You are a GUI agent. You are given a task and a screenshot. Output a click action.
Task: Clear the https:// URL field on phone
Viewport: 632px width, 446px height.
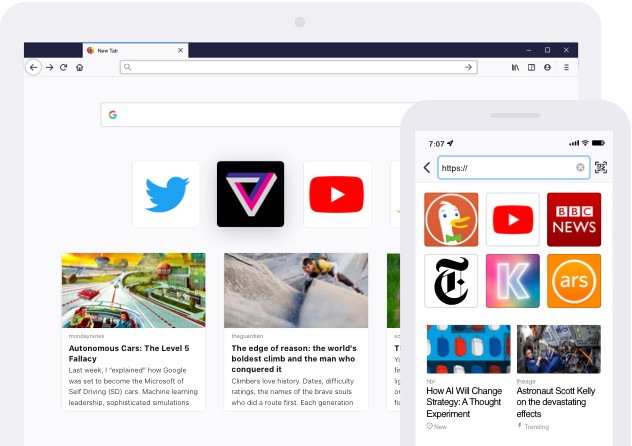[x=580, y=168]
